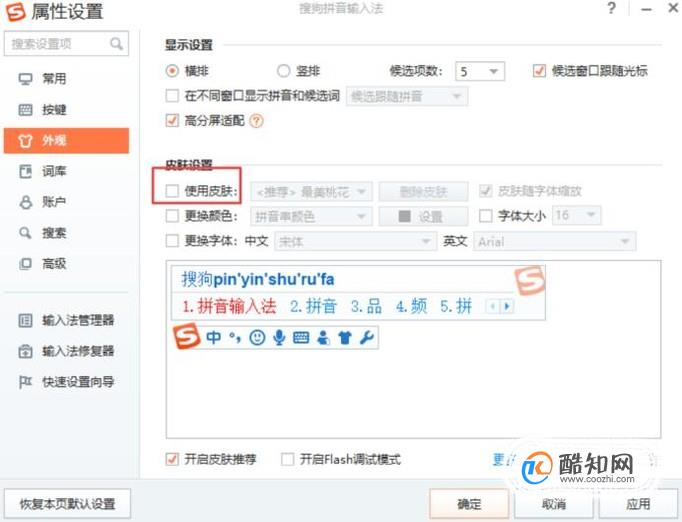Enable the 更换颜色 checkbox
Screen dimensions: 682x522
[x=172, y=216]
